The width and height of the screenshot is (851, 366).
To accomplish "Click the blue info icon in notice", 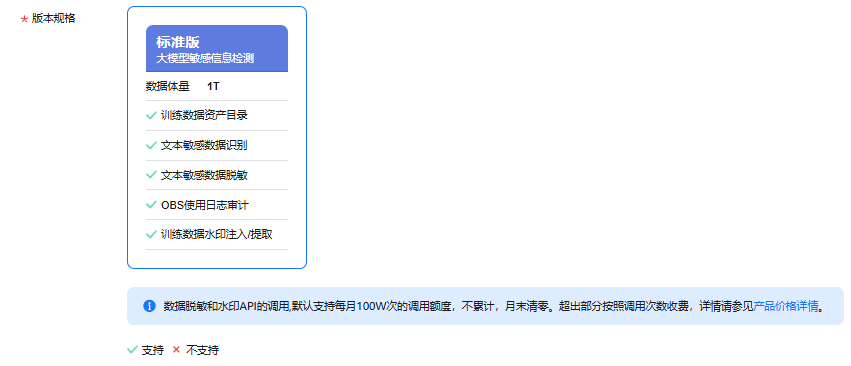I will (x=149, y=306).
